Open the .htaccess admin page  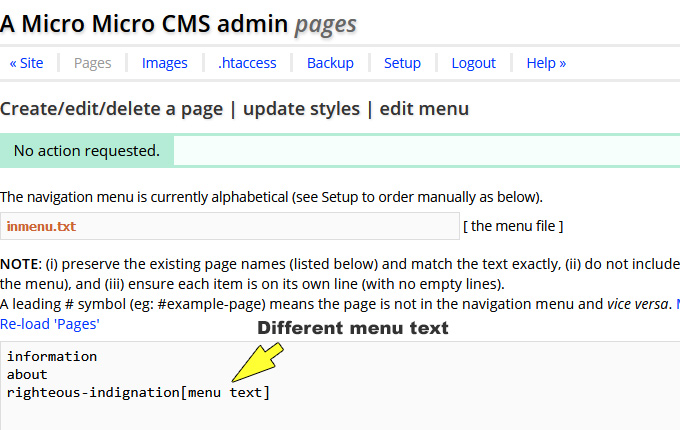tap(247, 63)
